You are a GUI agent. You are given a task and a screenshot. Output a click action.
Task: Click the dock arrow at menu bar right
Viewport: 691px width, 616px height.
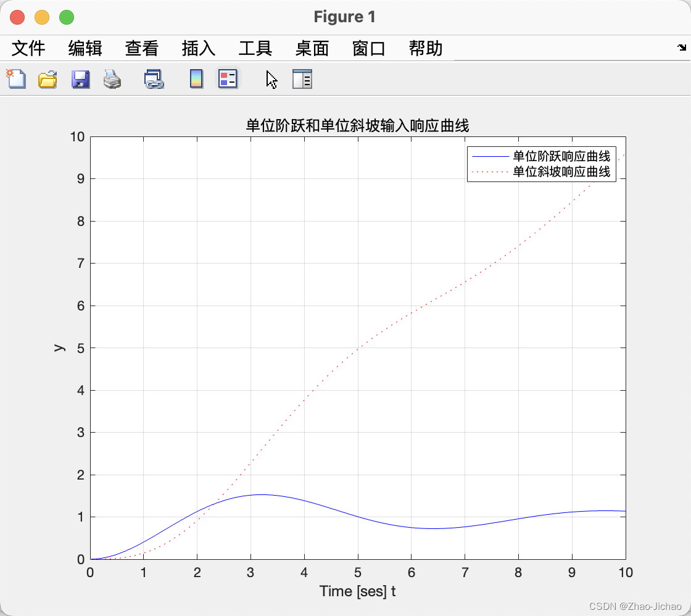[682, 47]
